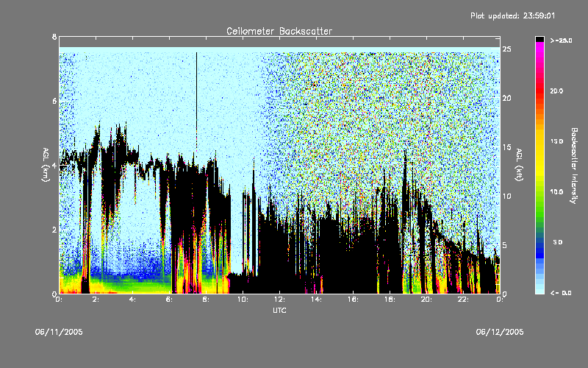Click the x-axis tick label 22:

(463, 300)
